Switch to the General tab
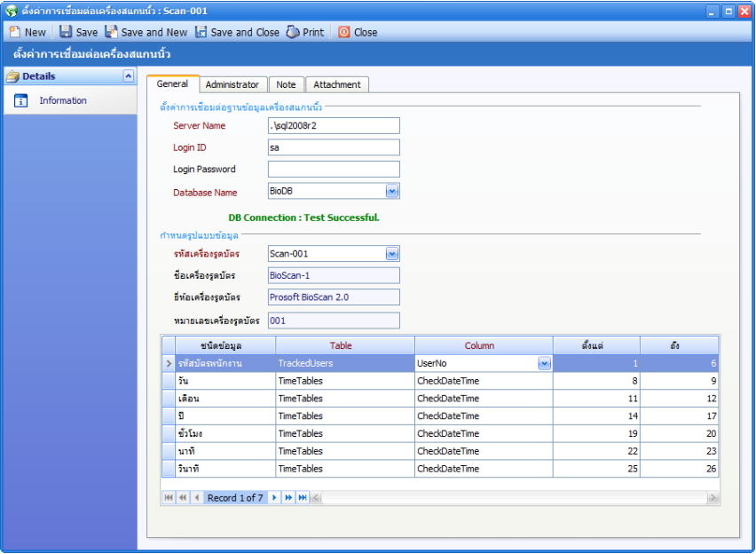 click(173, 84)
